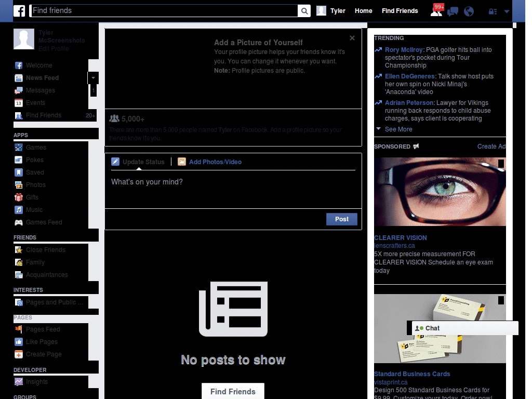Go to Home in the top bar
Screen dimensions: 532x399
(x=363, y=11)
